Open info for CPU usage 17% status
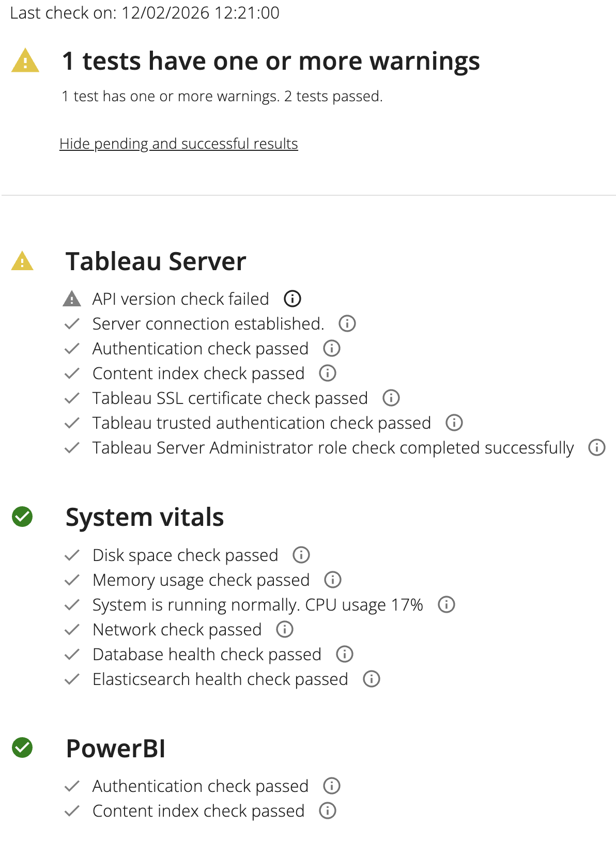616x841 pixels. pos(446,604)
